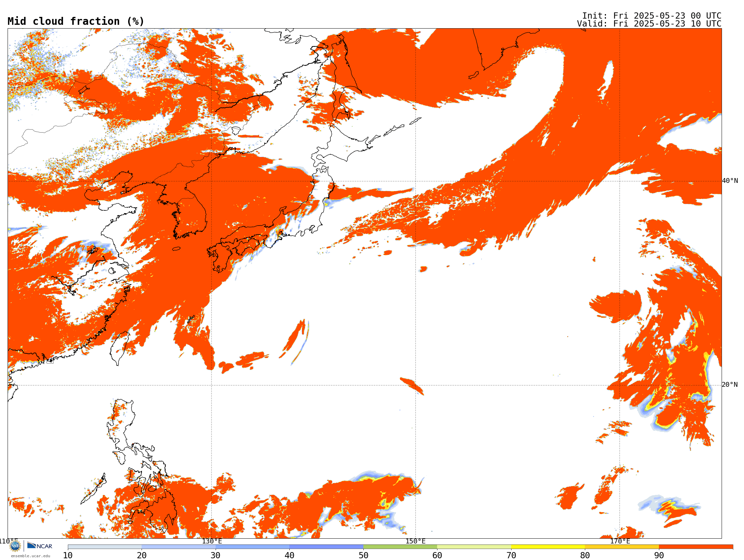744x560 pixels.
Task: Click the colorbar tick label 70
Action: pyautogui.click(x=511, y=556)
